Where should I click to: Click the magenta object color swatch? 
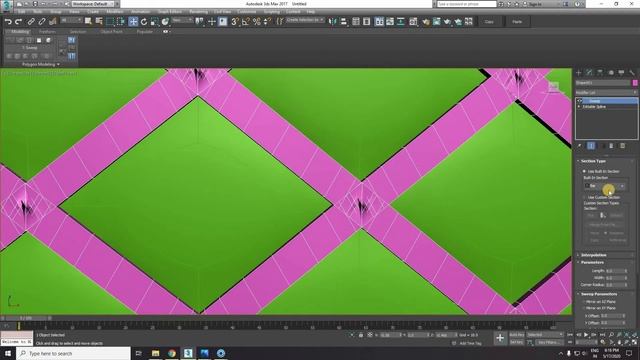pyautogui.click(x=635, y=83)
